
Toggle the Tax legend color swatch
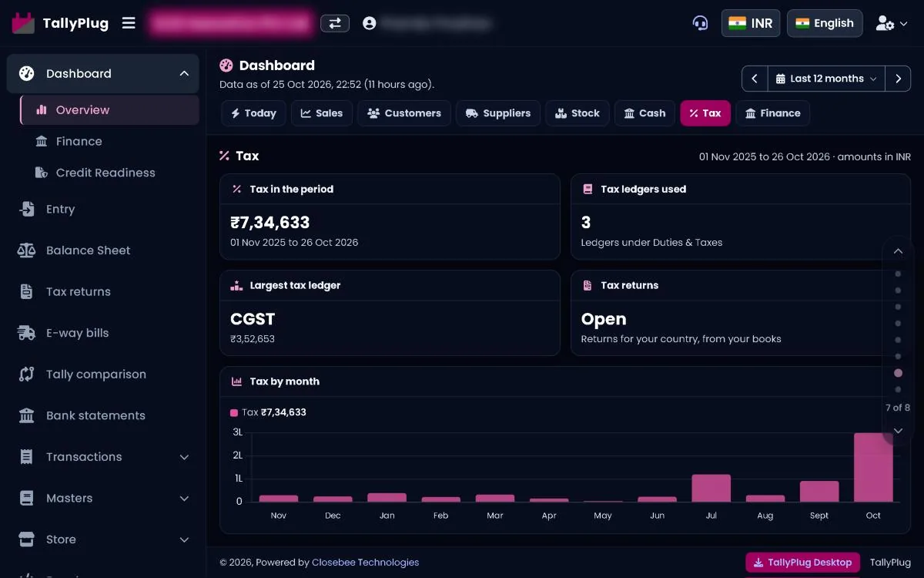[234, 413]
